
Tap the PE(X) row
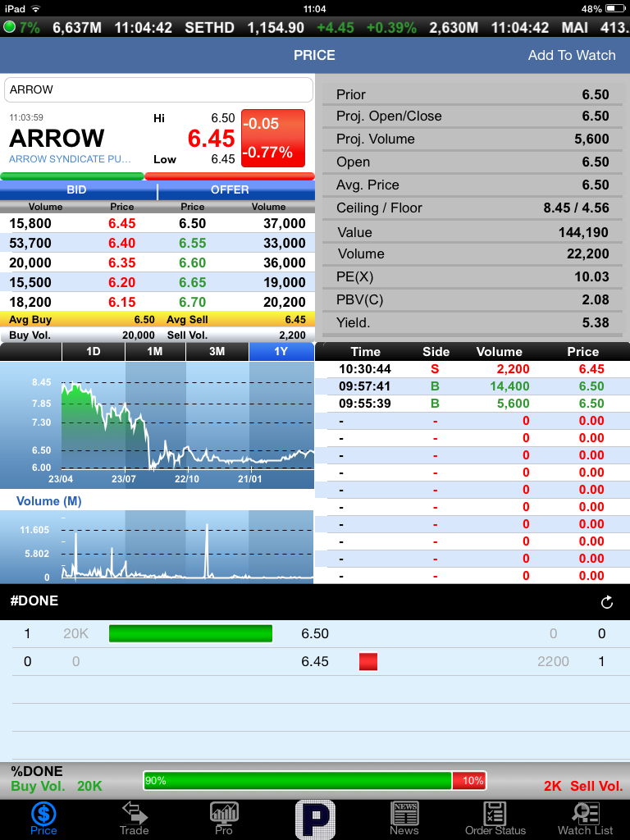(472, 277)
